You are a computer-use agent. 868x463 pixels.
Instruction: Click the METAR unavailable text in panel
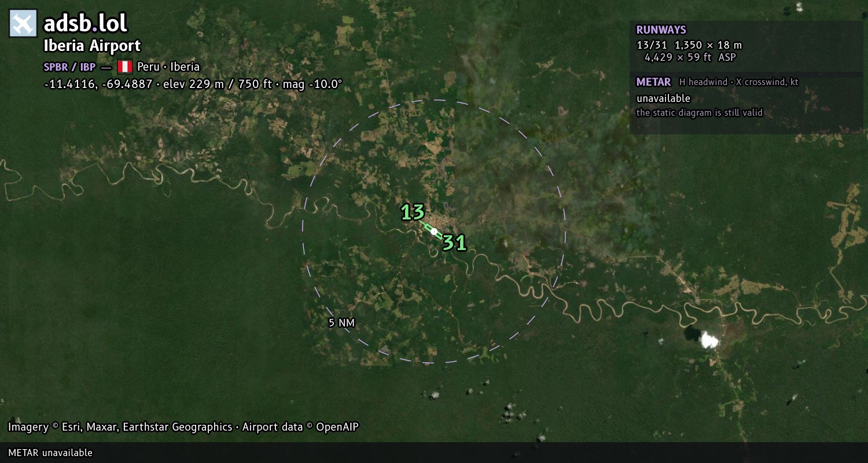663,98
